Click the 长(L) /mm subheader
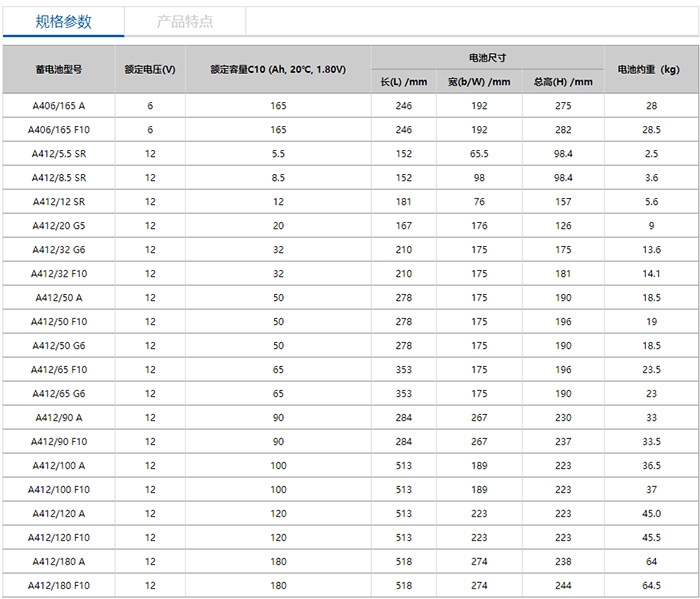 click(x=404, y=81)
